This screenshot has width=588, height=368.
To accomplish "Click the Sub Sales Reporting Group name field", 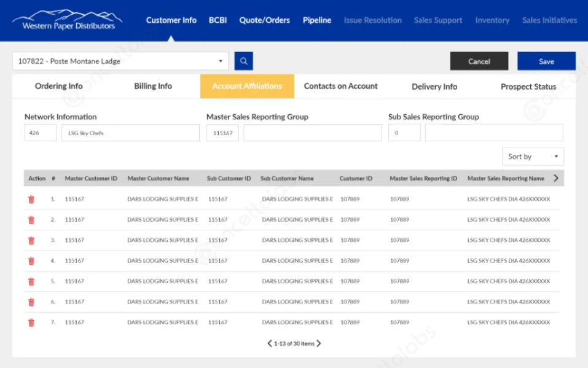I will pos(494,132).
